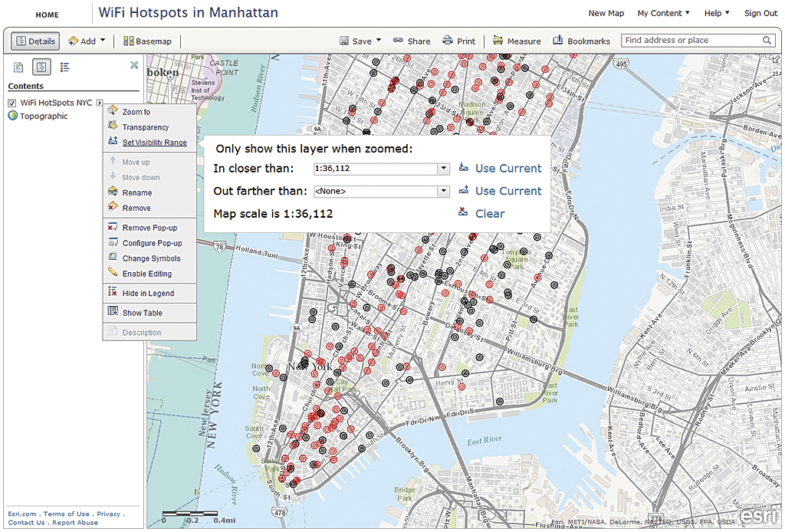Open the 'Out farther than' scale dropdown
This screenshot has width=785, height=532.
point(444,191)
